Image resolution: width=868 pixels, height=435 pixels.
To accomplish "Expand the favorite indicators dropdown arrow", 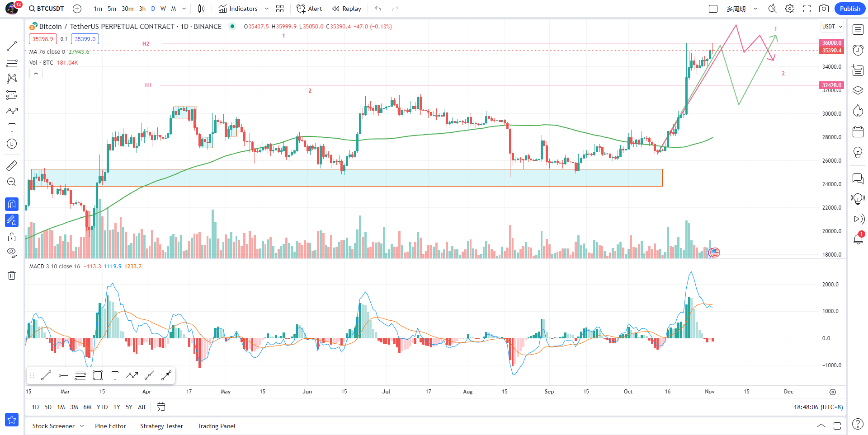I will tap(267, 9).
